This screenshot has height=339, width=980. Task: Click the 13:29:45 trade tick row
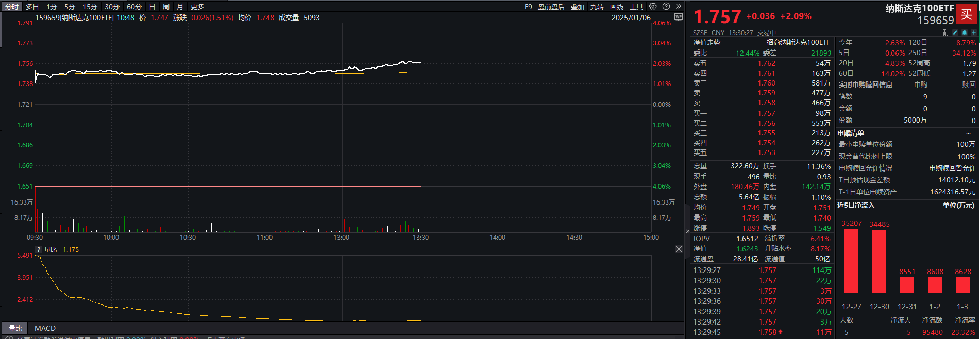point(762,332)
